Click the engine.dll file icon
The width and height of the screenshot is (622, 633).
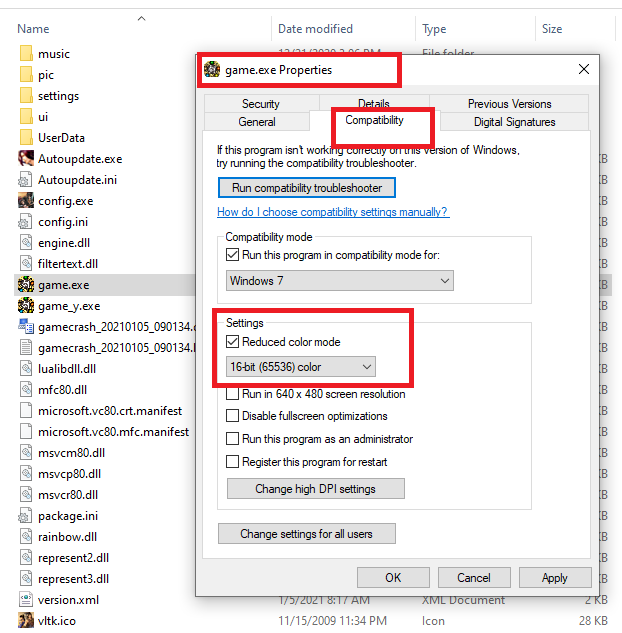[x=27, y=243]
